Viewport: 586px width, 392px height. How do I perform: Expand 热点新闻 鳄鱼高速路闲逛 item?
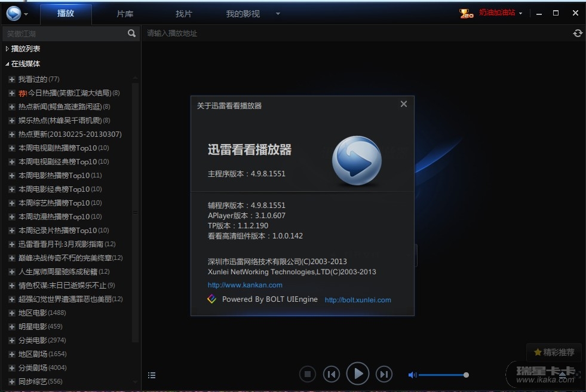coord(11,107)
